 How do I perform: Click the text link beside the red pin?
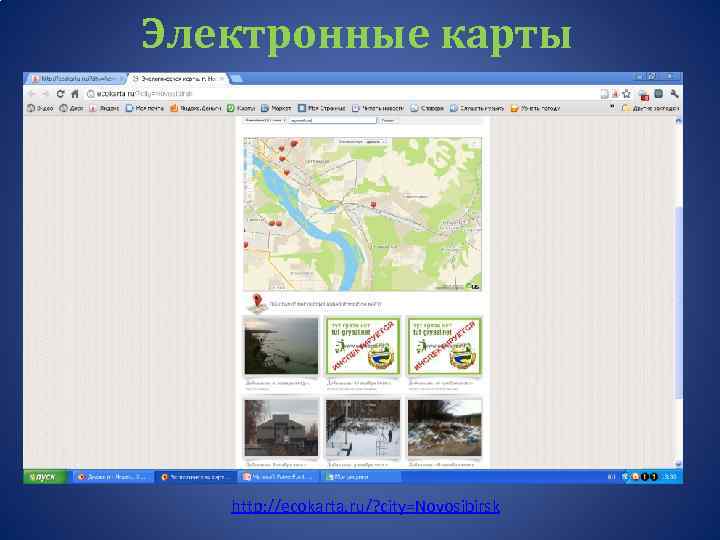[x=325, y=304]
